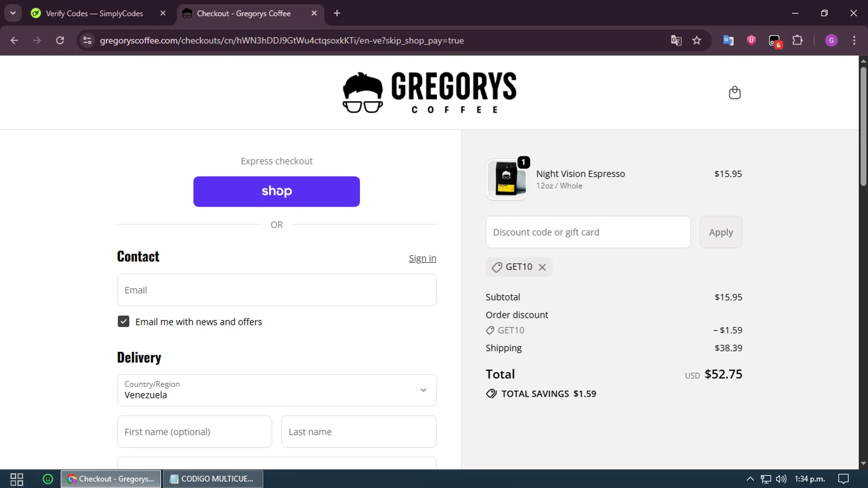
Task: Click the Apply discount button
Action: click(x=721, y=232)
